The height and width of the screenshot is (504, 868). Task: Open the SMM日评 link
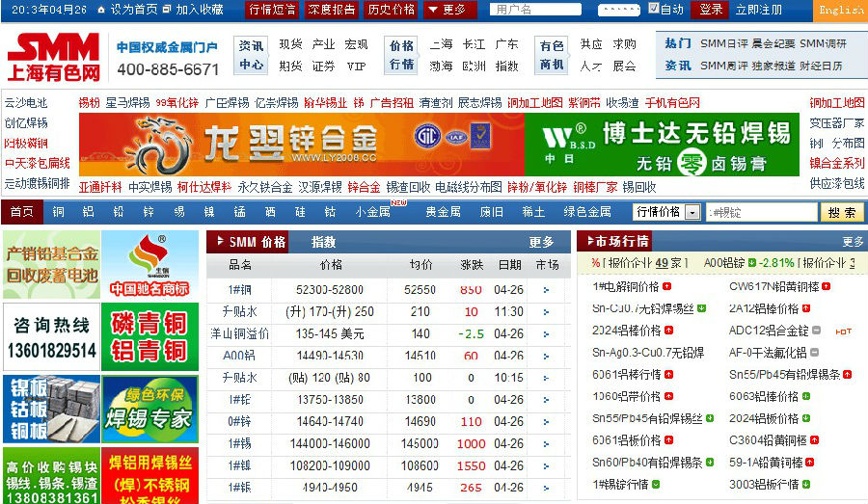[724, 43]
